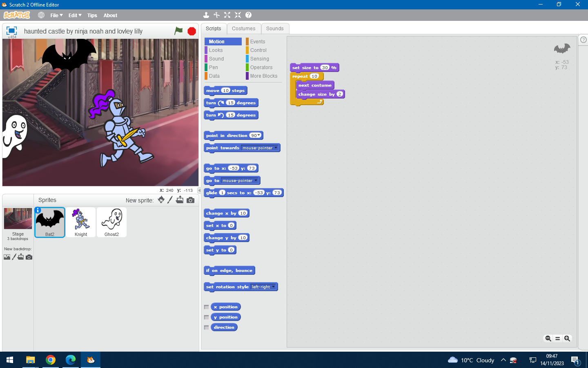
Task: Open new sprite from camera icon
Action: (190, 200)
